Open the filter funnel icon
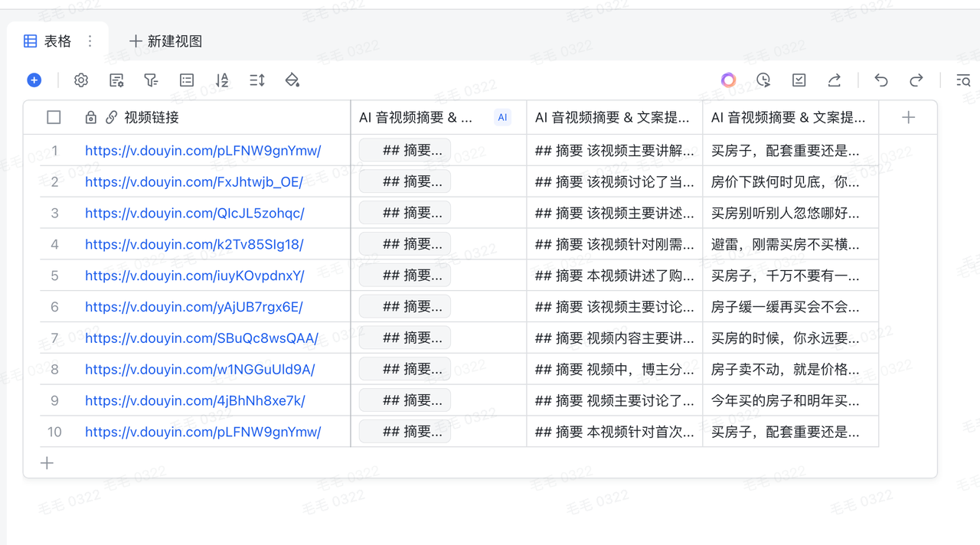The width and height of the screenshot is (980, 545). coord(152,80)
